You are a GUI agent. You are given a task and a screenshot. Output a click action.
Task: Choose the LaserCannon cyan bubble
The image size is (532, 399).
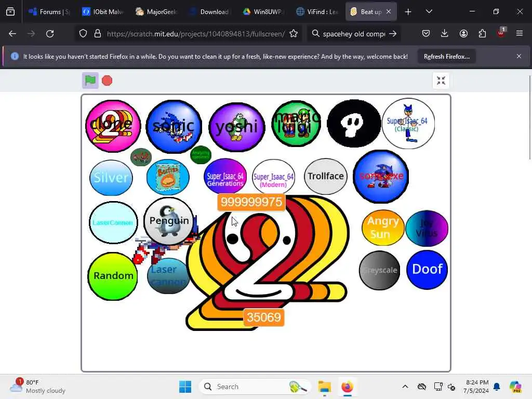(113, 222)
